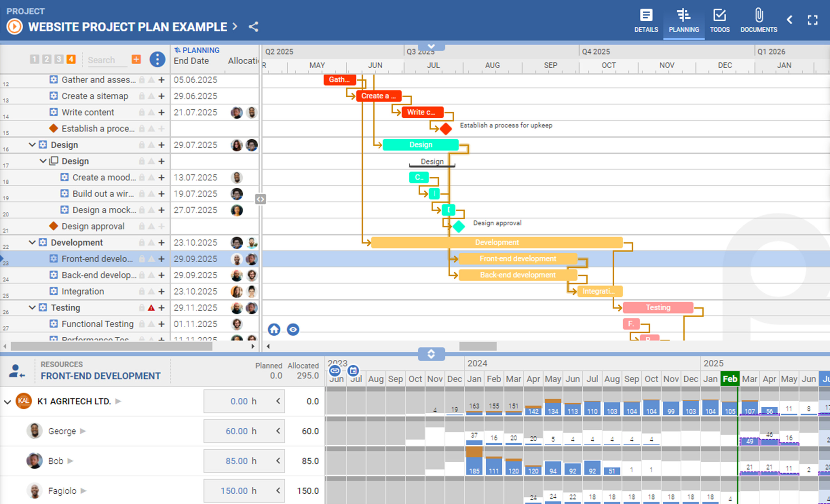Switch to the Planning tab

(683, 21)
